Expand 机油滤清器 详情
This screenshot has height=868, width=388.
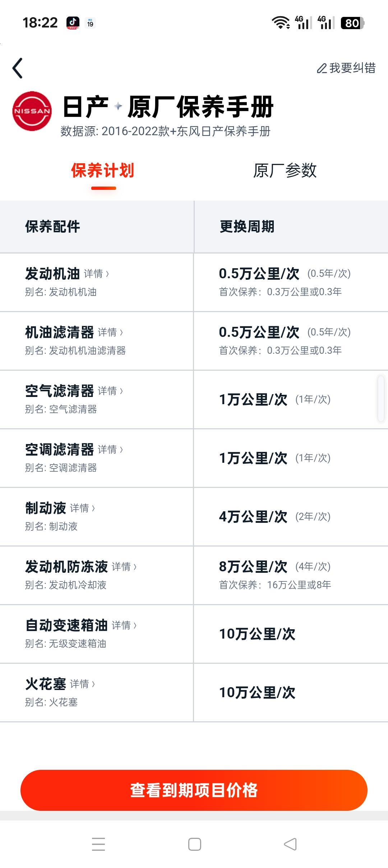coord(110,332)
